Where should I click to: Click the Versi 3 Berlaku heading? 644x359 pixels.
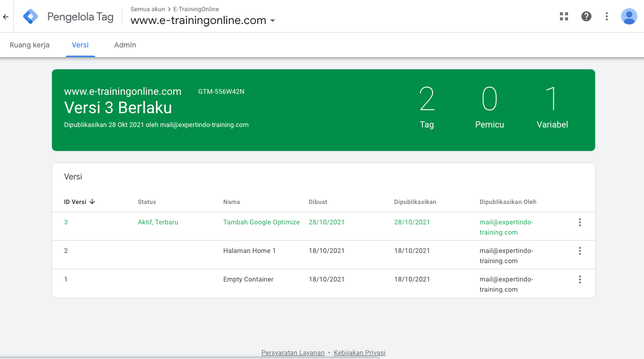[x=118, y=108]
